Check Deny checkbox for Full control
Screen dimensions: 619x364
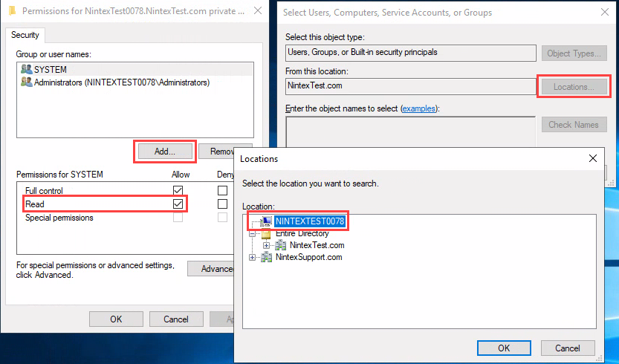[x=222, y=191]
